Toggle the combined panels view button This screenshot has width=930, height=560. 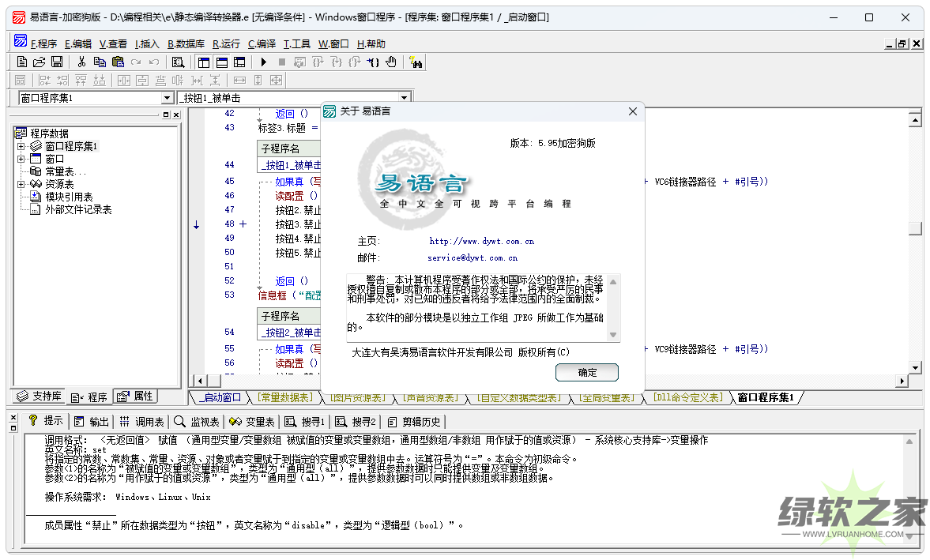pyautogui.click(x=239, y=62)
